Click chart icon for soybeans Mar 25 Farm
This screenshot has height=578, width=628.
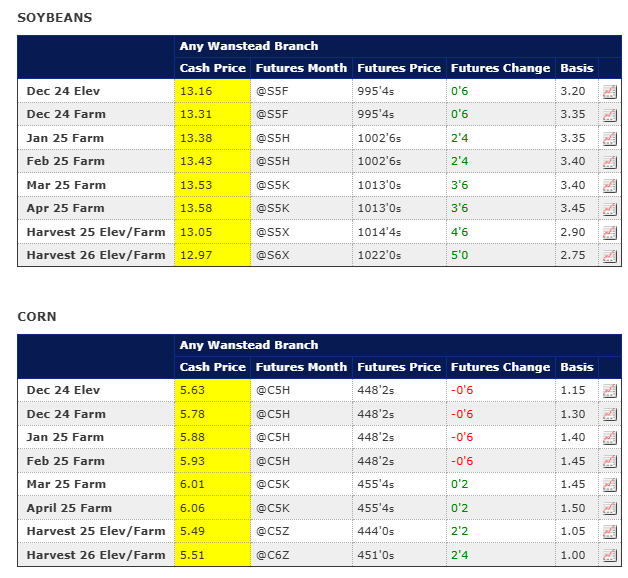pos(609,185)
